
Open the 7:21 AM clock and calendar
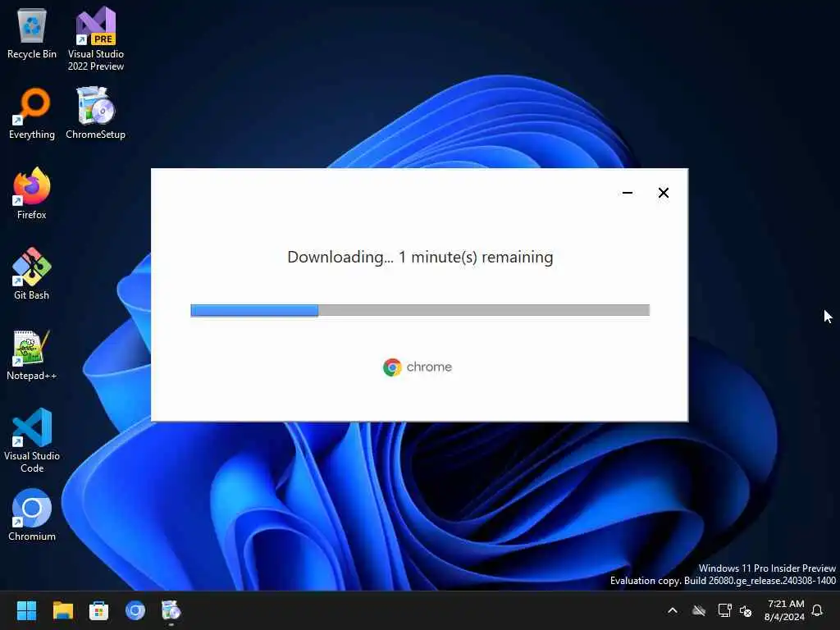click(x=785, y=610)
